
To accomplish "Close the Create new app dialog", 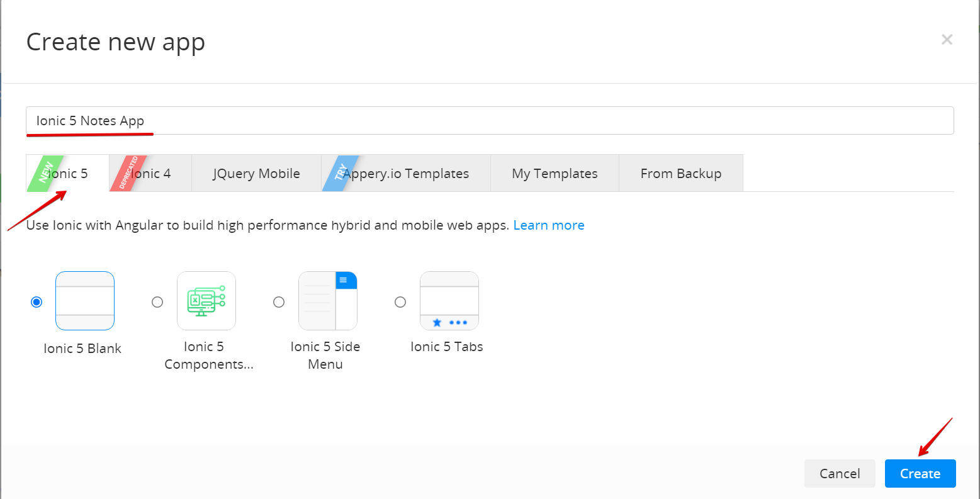I will (x=947, y=40).
